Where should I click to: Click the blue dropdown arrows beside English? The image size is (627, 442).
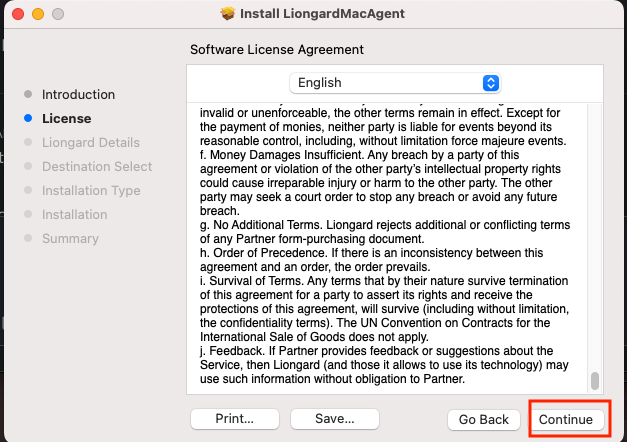(491, 83)
